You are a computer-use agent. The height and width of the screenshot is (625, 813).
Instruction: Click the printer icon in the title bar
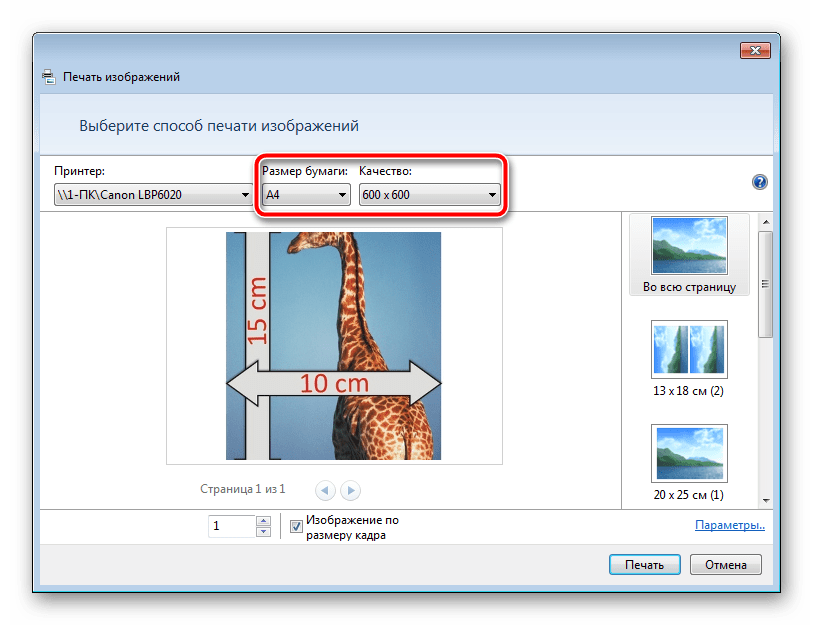click(49, 77)
